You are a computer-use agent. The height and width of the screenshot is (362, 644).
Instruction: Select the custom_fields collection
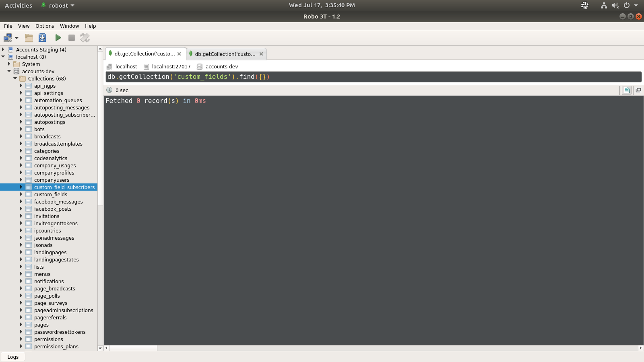(50, 194)
